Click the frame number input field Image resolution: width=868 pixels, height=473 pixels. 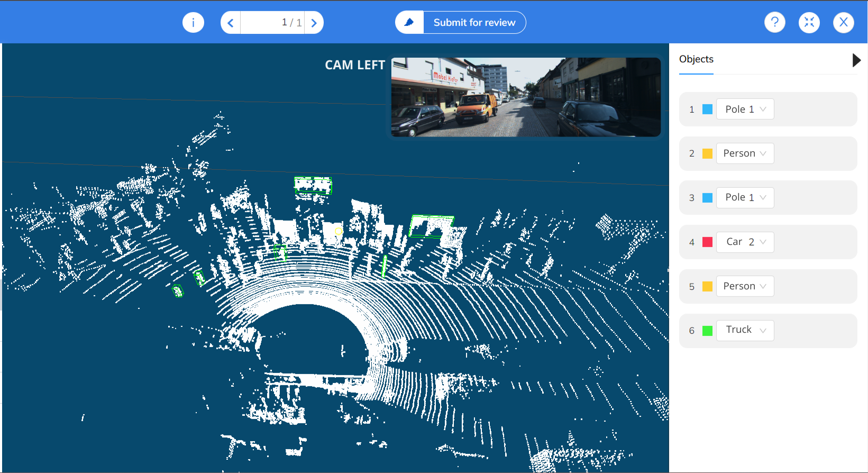tap(272, 23)
